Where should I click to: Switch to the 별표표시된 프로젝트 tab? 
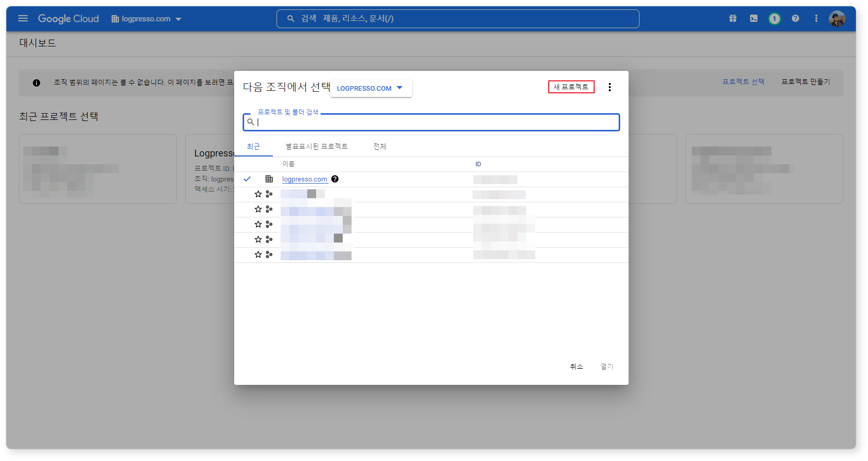click(x=317, y=147)
